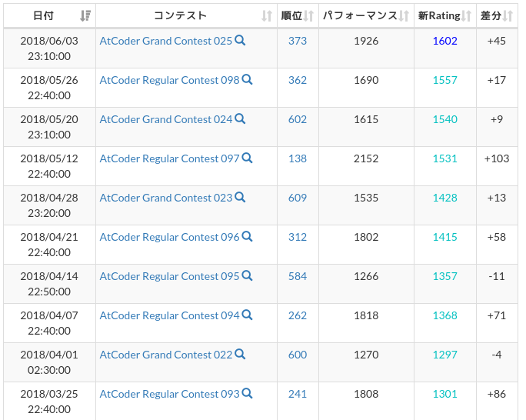Sort table by 新Rating column arrow

[466, 15]
